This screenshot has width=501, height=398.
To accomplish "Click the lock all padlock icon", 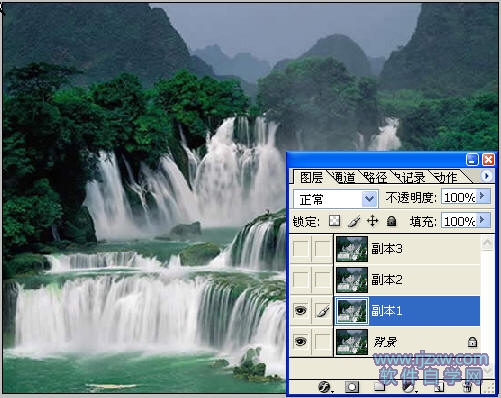I will coord(391,221).
